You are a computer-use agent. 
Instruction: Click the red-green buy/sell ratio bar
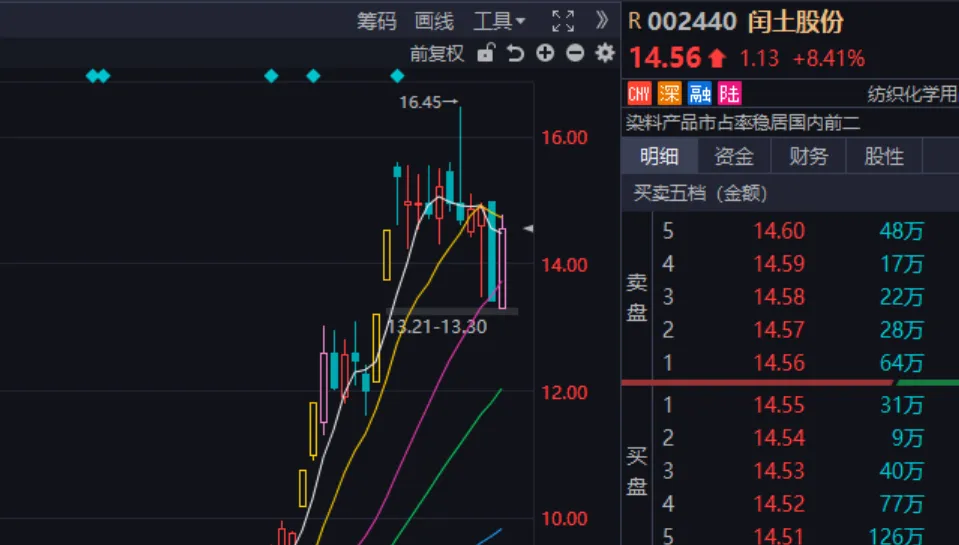click(x=790, y=383)
